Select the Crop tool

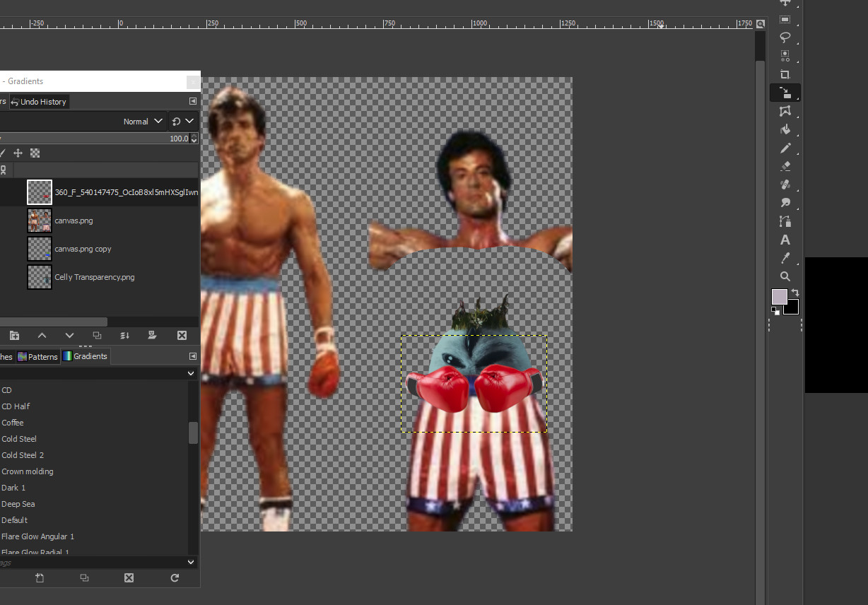point(785,74)
